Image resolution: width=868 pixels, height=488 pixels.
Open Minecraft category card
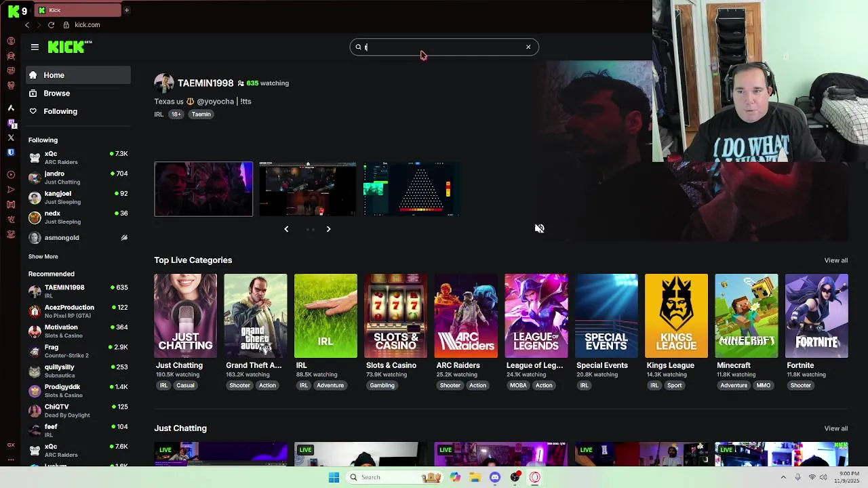(x=747, y=316)
